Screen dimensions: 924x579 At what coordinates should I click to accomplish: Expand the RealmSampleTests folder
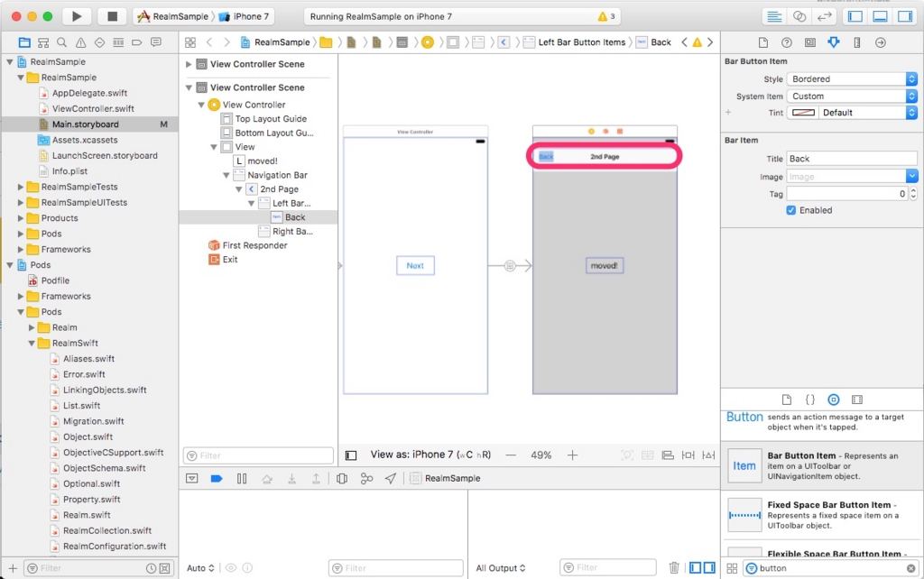(21, 187)
